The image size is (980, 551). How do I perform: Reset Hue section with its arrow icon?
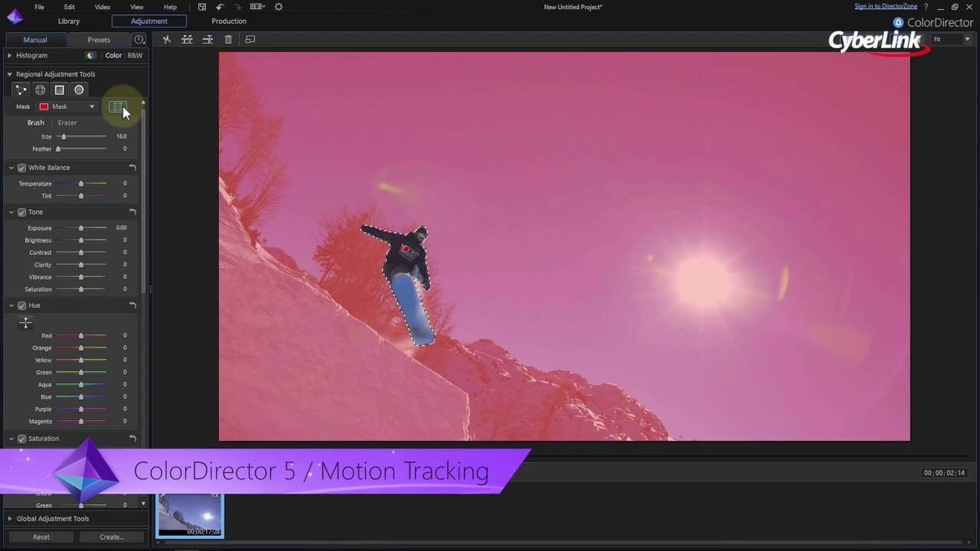[132, 305]
